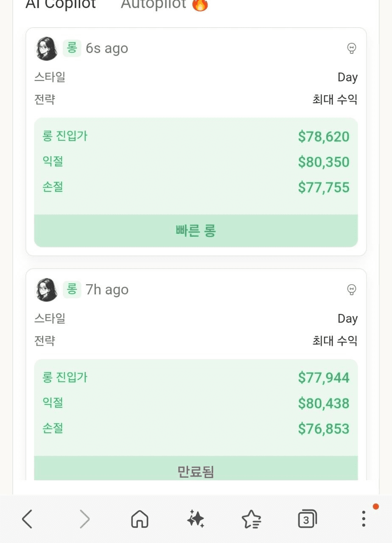
Task: Go back with the browser back arrow
Action: point(27,519)
